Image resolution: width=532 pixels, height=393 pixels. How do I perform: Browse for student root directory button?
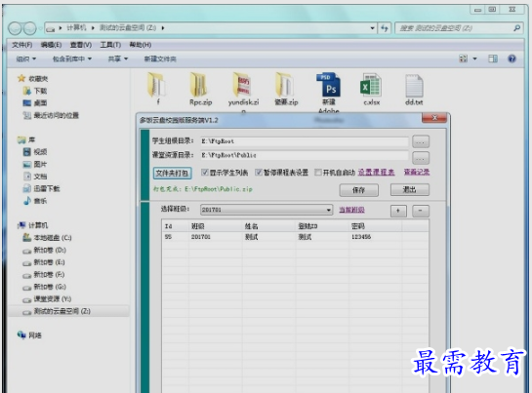[421, 141]
